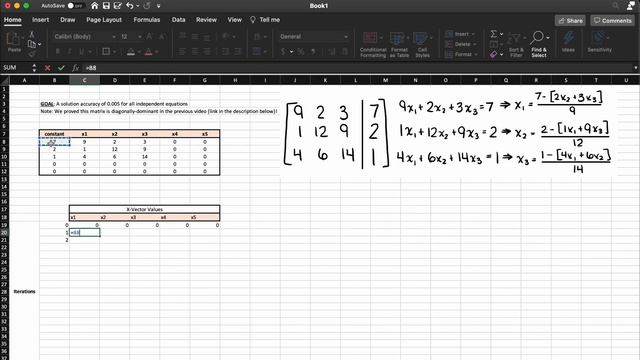Select row 20 header
Viewport: 640px width, 360px height.
click(4, 233)
